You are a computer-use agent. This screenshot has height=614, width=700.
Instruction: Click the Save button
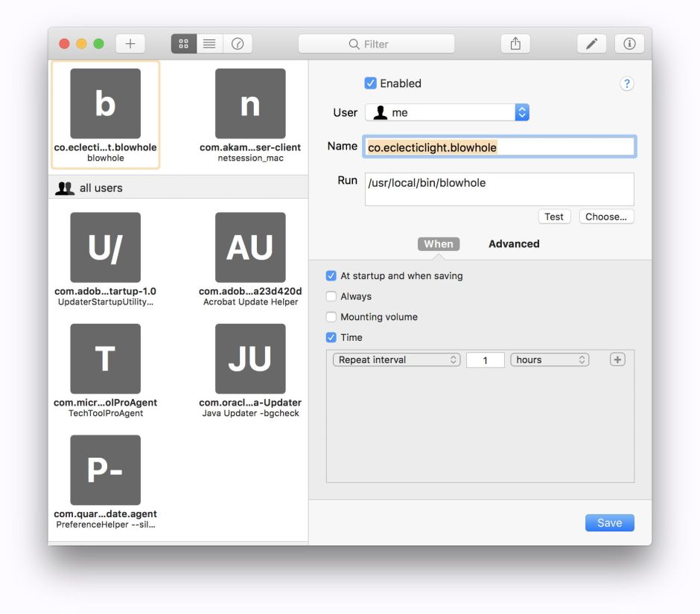(609, 523)
